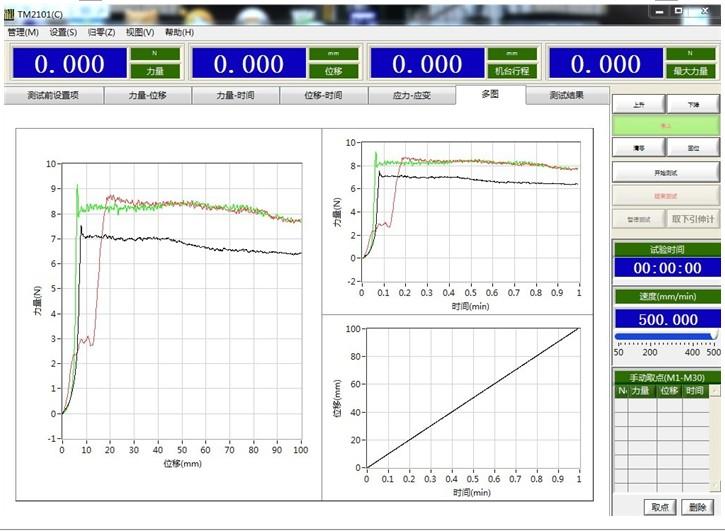
Task: Open the 归零(Z) menu
Action: coord(101,32)
